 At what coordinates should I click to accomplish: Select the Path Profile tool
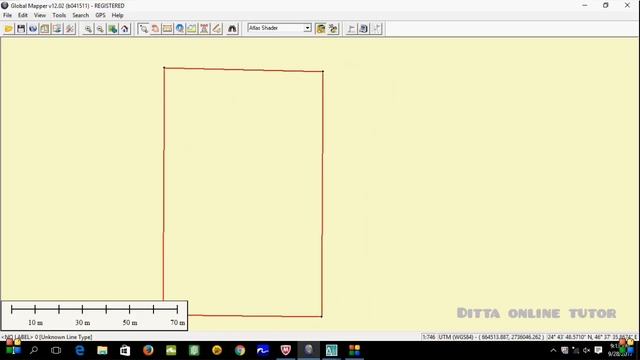(x=192, y=29)
